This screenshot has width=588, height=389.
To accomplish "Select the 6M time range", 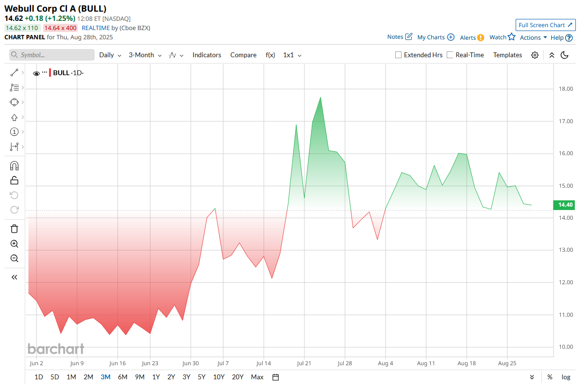I will 123,377.
